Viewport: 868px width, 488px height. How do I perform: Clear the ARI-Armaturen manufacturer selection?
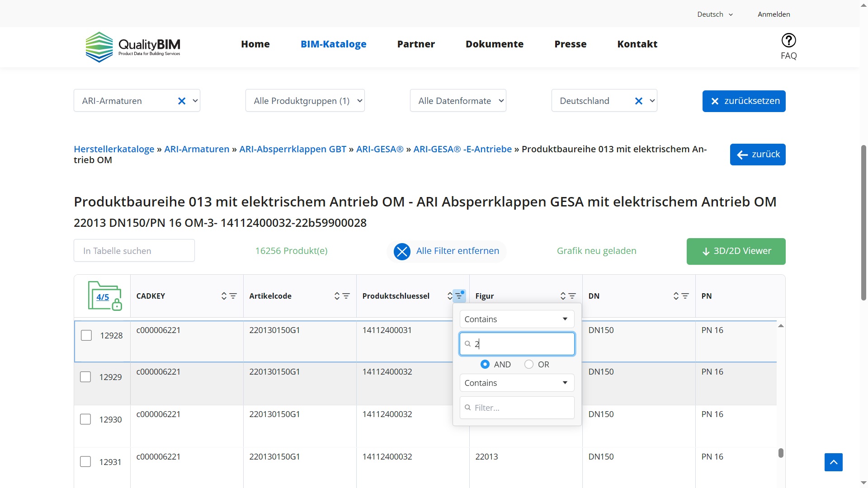click(x=182, y=101)
